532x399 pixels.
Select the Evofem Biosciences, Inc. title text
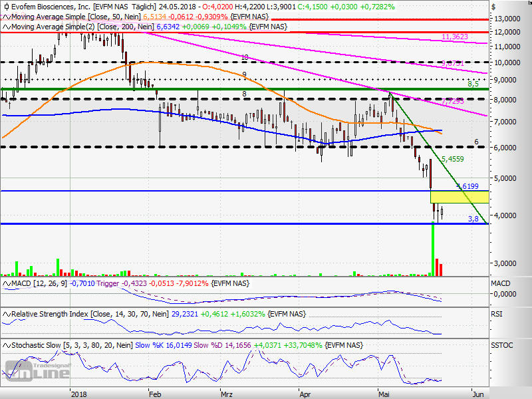pyautogui.click(x=51, y=7)
